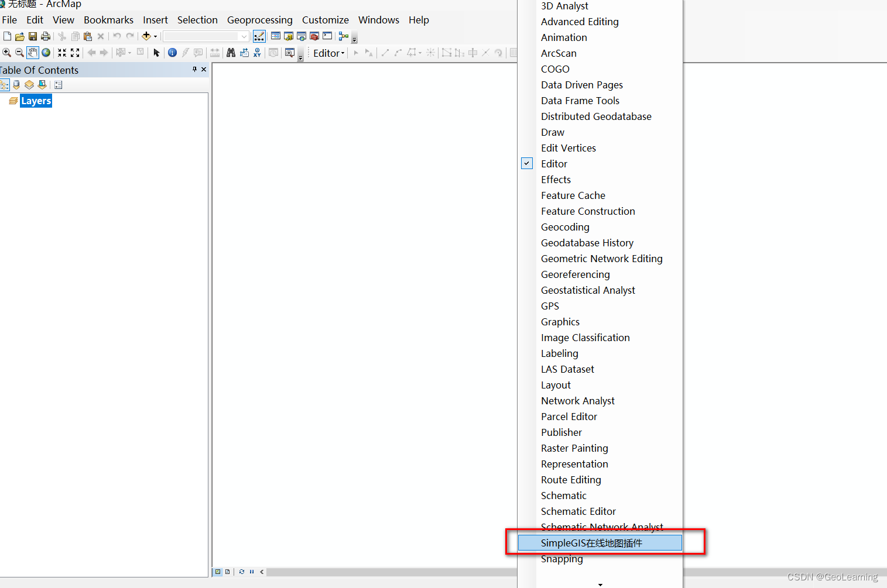Viewport: 887px width, 588px height.
Task: Click the Full Extent globe icon
Action: (46, 53)
